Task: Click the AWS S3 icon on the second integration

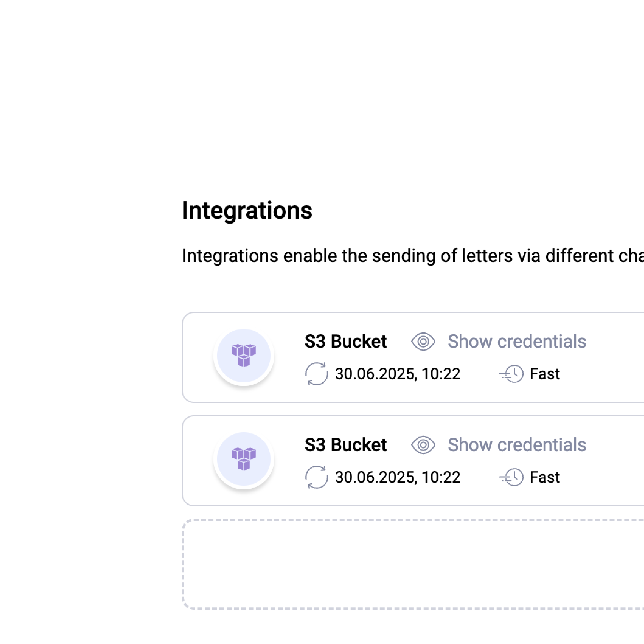Action: pyautogui.click(x=244, y=459)
